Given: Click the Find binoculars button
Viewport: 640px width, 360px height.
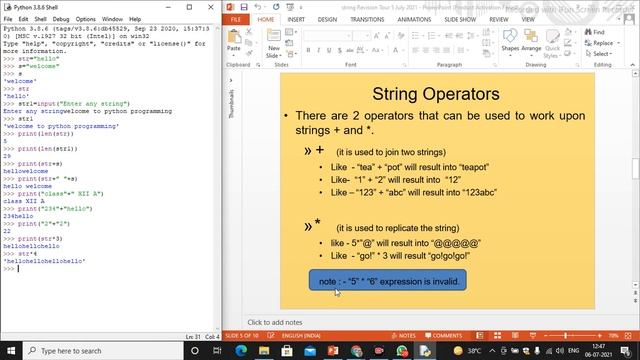Looking at the screenshot, I should [x=595, y=32].
